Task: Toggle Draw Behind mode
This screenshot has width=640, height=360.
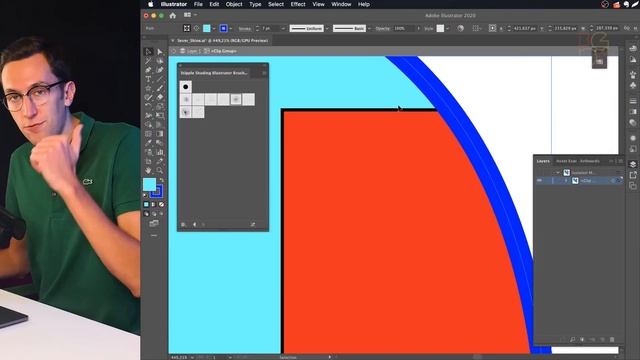Action: coord(154,213)
